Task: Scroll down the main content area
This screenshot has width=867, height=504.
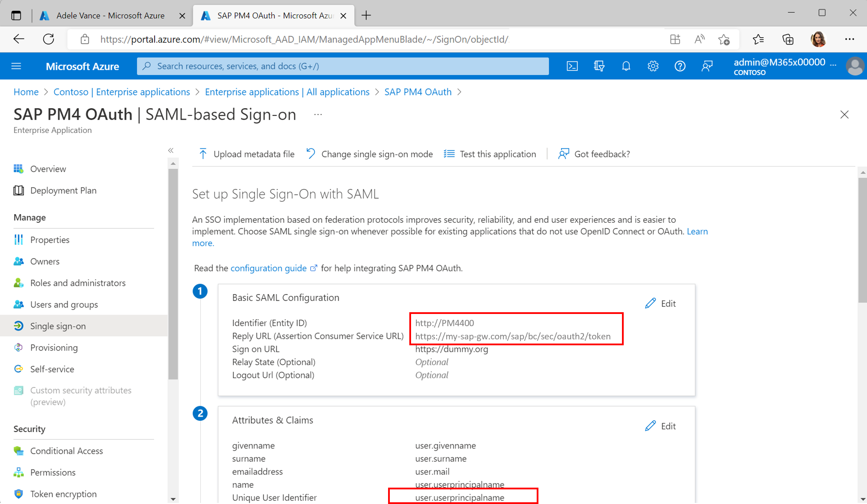Action: [864, 498]
